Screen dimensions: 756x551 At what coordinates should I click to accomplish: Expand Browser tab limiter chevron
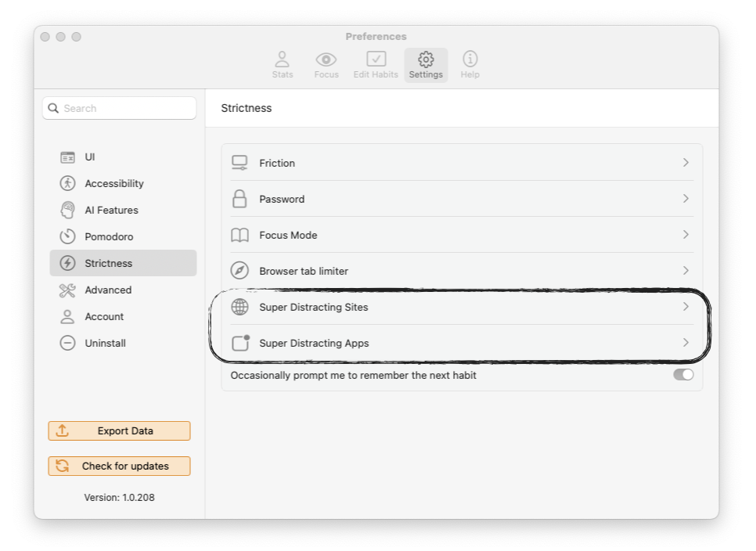[x=686, y=271]
